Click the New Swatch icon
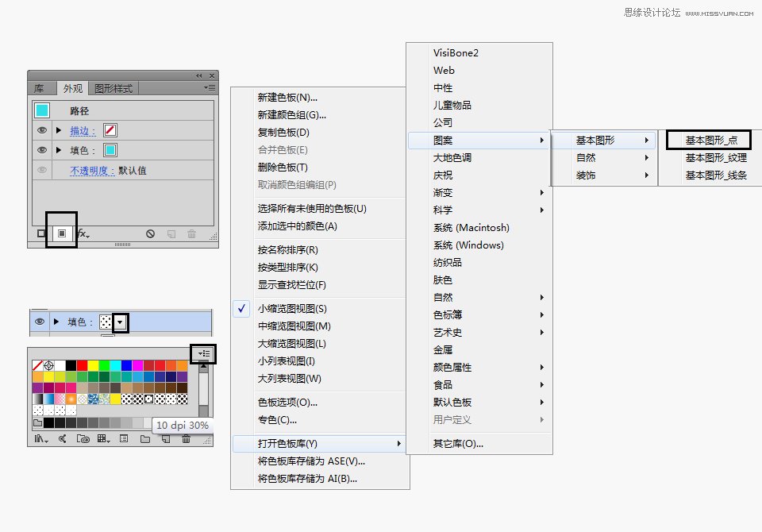762x532 pixels. click(x=164, y=438)
